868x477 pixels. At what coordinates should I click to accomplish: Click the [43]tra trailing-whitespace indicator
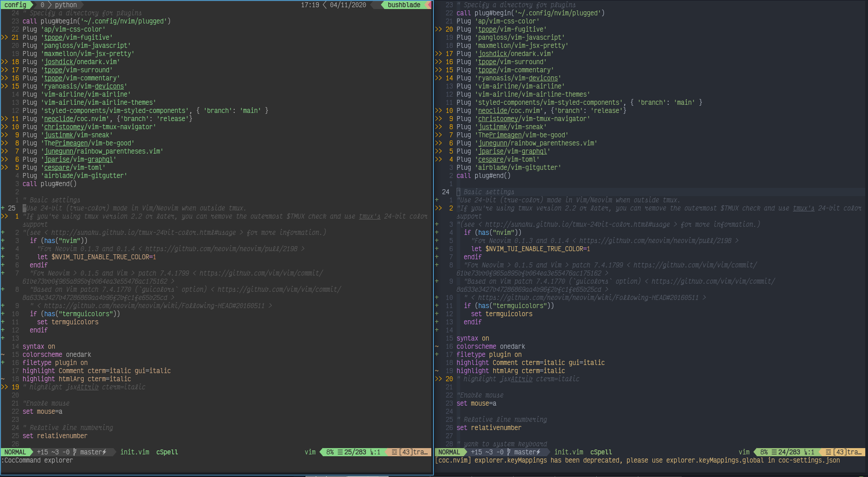tap(409, 452)
